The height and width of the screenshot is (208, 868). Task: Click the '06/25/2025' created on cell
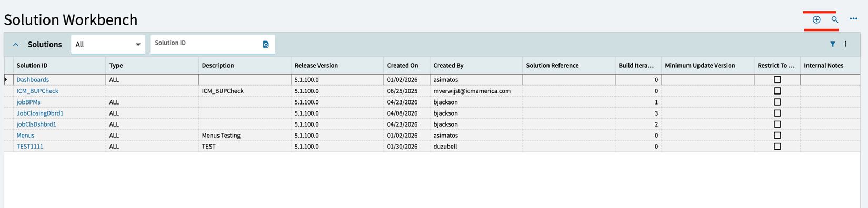click(x=407, y=91)
